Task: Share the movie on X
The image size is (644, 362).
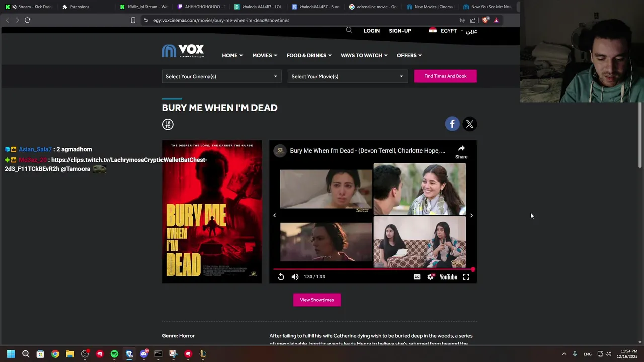Action: [x=469, y=124]
